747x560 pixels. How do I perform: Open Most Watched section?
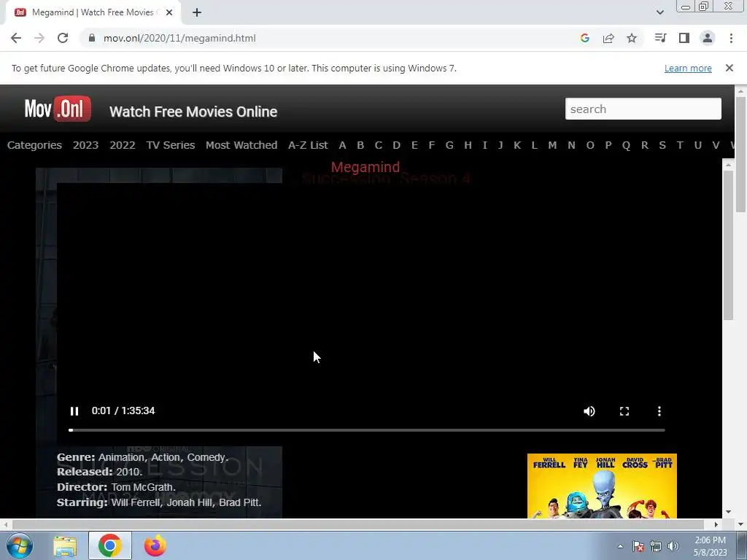(x=241, y=145)
